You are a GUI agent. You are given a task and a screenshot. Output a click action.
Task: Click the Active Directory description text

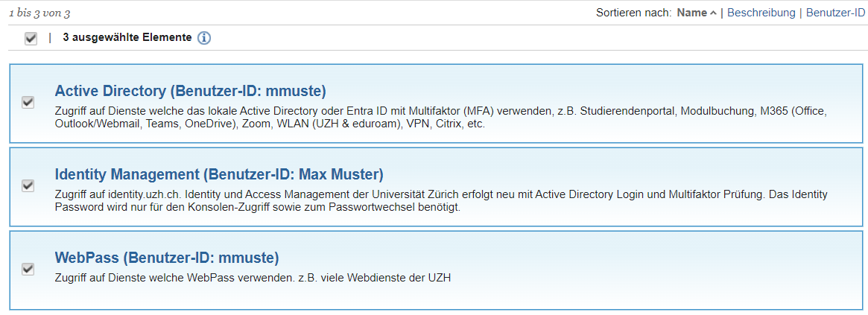[x=440, y=118]
